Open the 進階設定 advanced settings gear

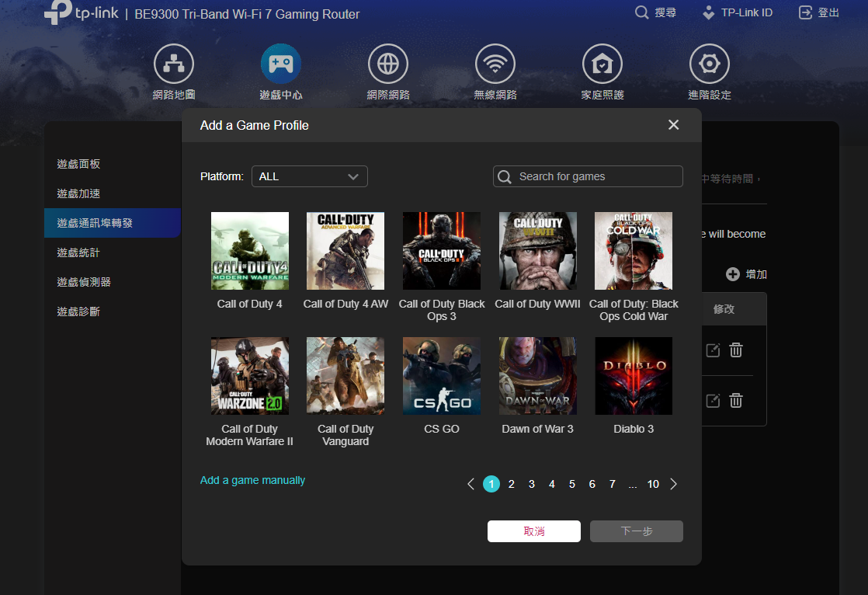point(709,64)
